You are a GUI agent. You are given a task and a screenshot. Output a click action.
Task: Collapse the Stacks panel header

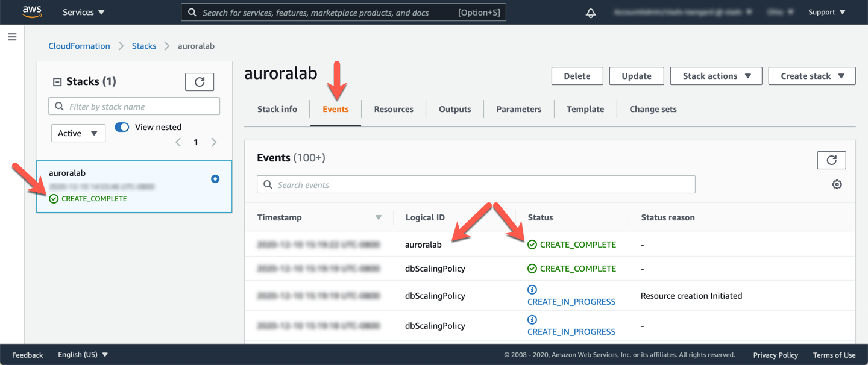coord(58,82)
